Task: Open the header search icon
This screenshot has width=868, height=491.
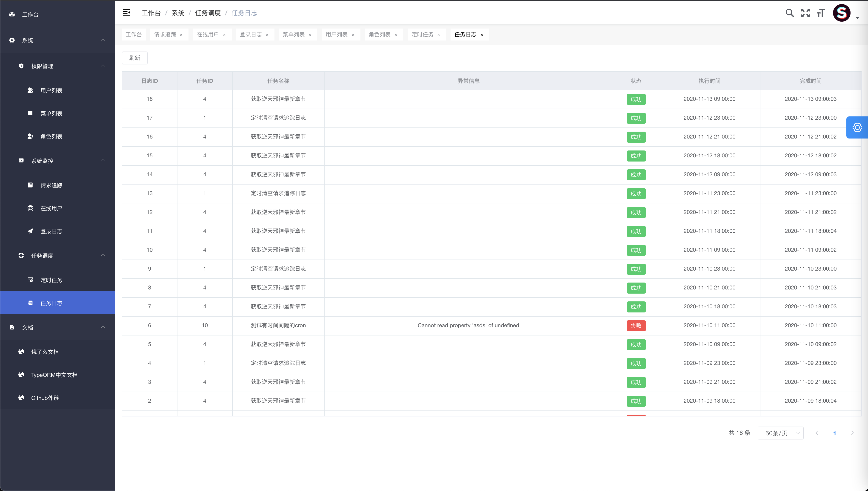Action: click(789, 13)
